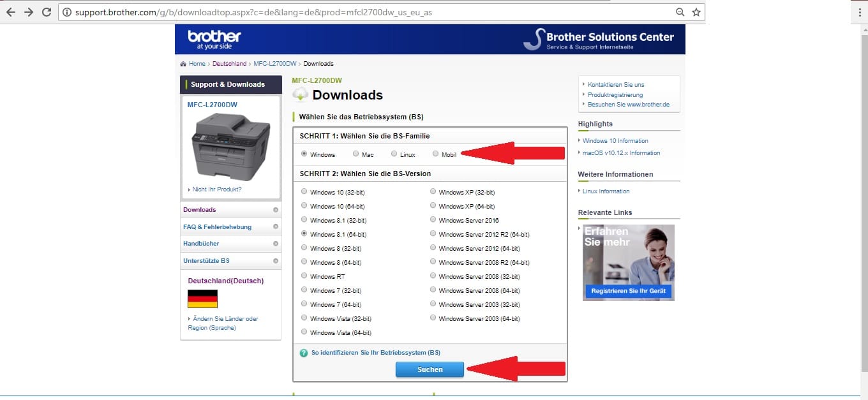
Task: Select the Linux OS family
Action: [394, 154]
